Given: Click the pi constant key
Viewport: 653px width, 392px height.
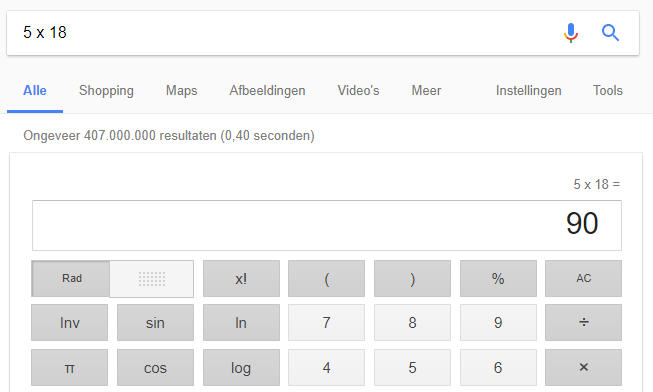Looking at the screenshot, I should coord(70,367).
